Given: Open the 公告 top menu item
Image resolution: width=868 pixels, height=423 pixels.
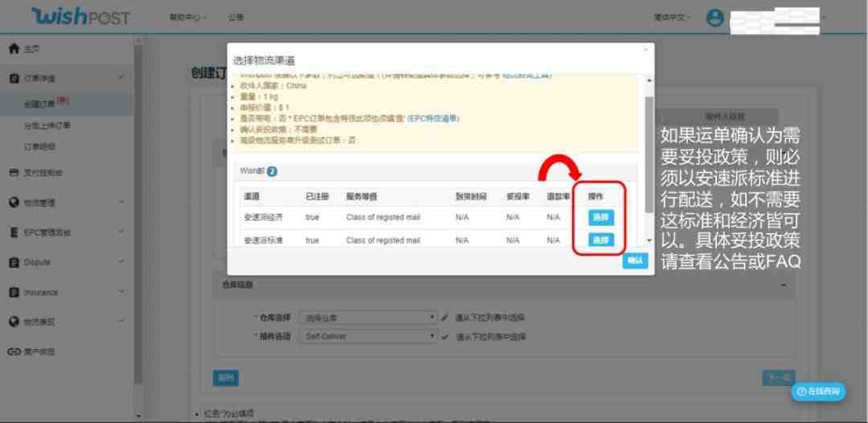Looking at the screenshot, I should [235, 17].
